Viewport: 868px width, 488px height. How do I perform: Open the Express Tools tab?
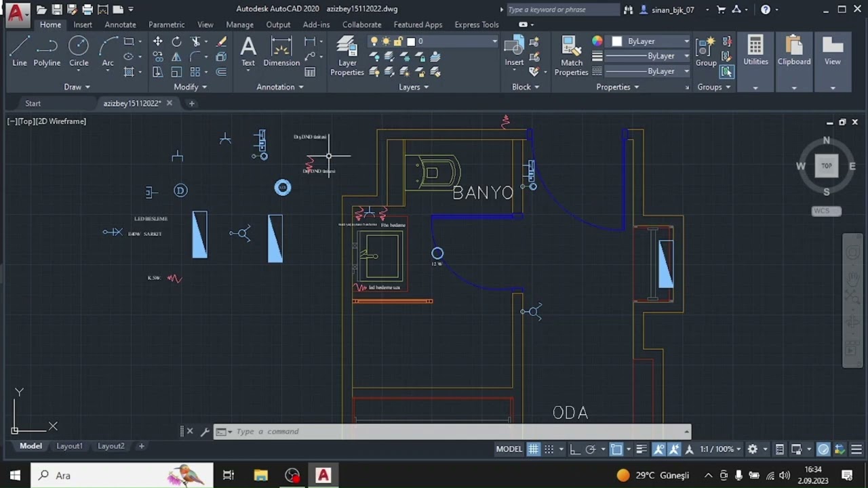[x=477, y=24]
